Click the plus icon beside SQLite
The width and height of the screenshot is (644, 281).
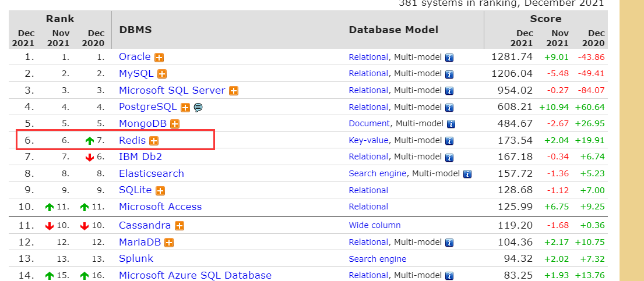point(160,191)
